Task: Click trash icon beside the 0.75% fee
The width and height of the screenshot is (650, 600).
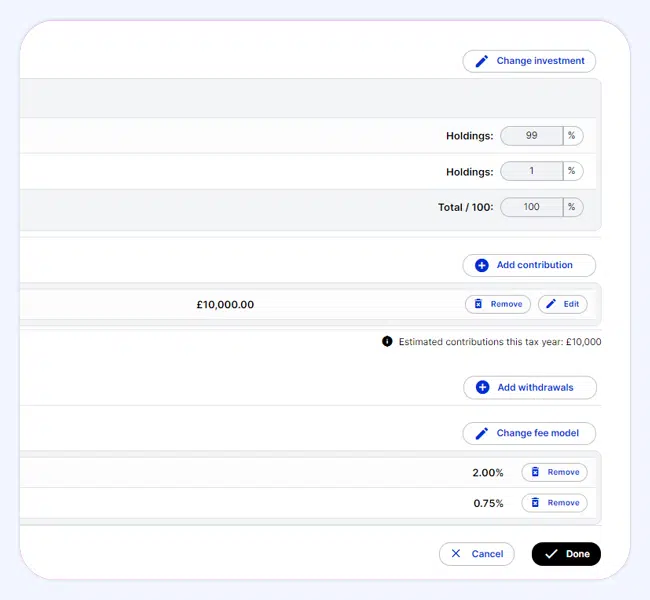Action: (535, 503)
